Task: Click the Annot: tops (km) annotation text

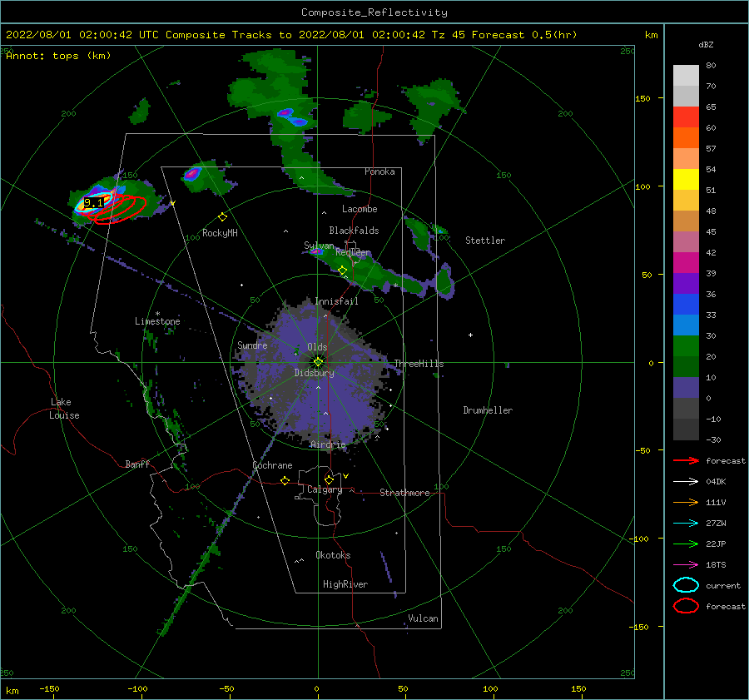Action: 58,56
